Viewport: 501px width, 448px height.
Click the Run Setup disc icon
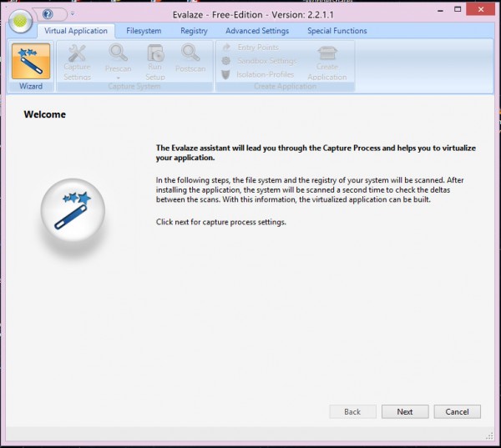click(x=155, y=53)
